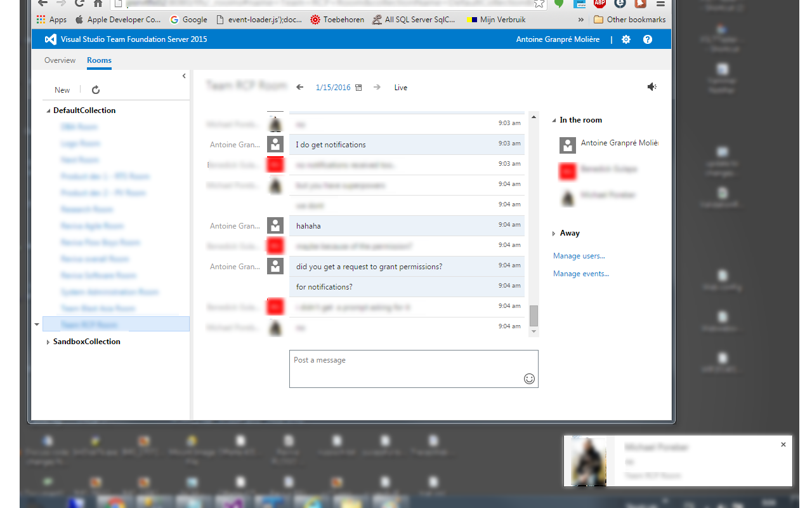Open the Toebehoren bookmark
Screen dimensions: 812x508
(x=337, y=20)
